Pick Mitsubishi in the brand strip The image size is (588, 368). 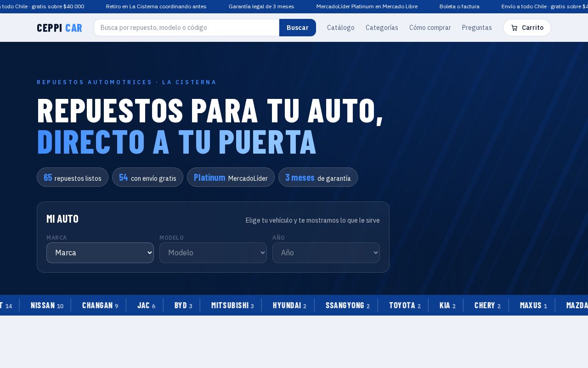pyautogui.click(x=232, y=305)
